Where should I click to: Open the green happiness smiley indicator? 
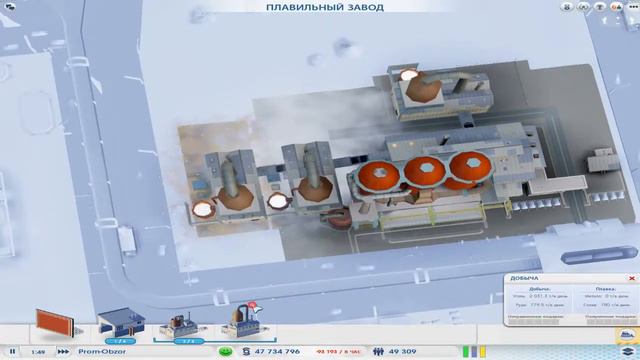pos(225,351)
